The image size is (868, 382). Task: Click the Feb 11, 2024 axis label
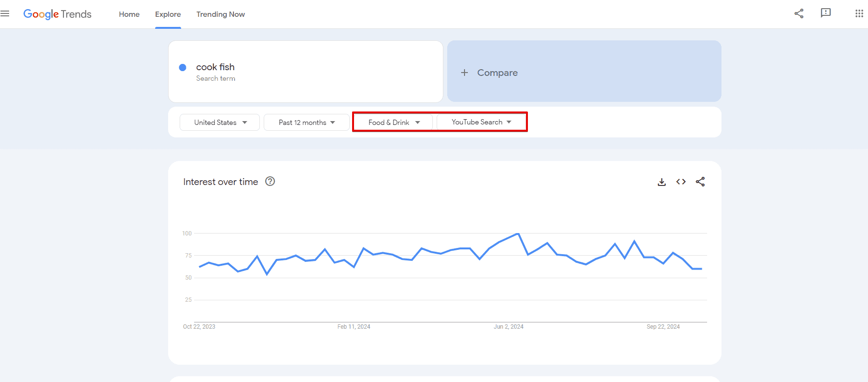pyautogui.click(x=354, y=327)
